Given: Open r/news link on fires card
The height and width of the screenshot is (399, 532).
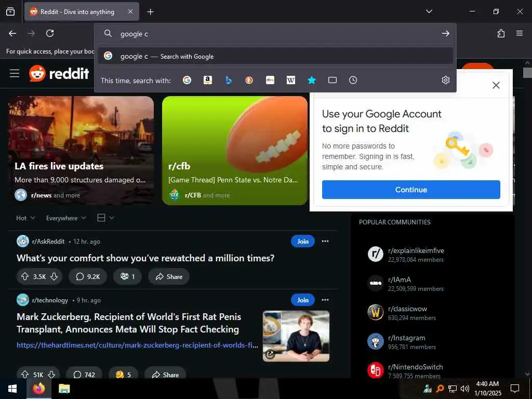Looking at the screenshot, I should tap(41, 195).
